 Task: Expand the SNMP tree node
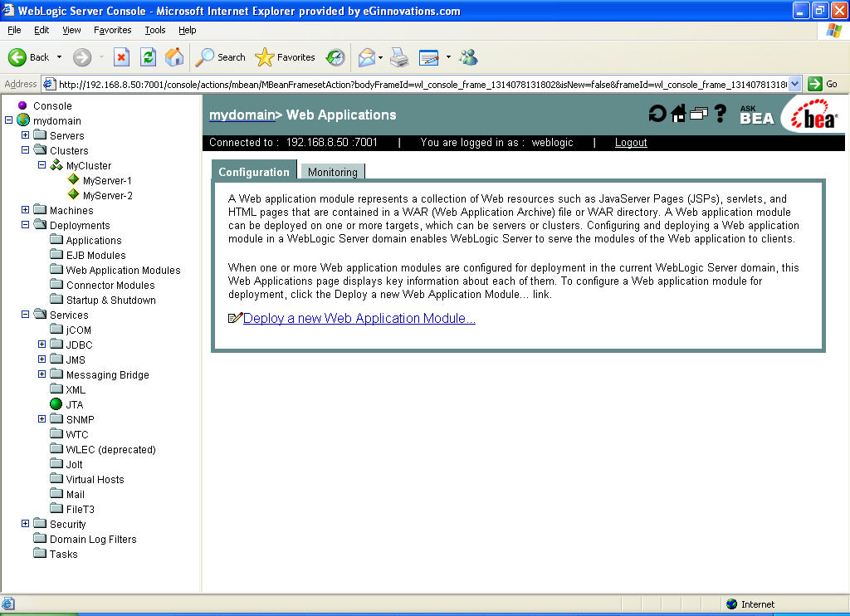click(x=42, y=418)
